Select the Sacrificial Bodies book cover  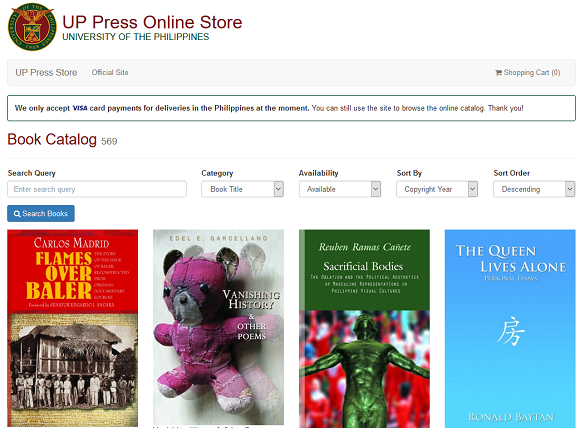[364, 329]
